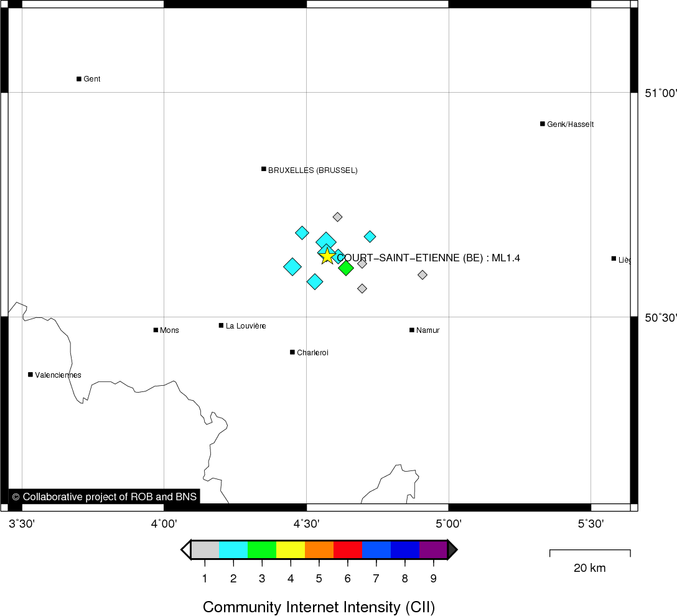Click the westernmost cyan diamond marker
The height and width of the screenshot is (616, 677).
[292, 267]
